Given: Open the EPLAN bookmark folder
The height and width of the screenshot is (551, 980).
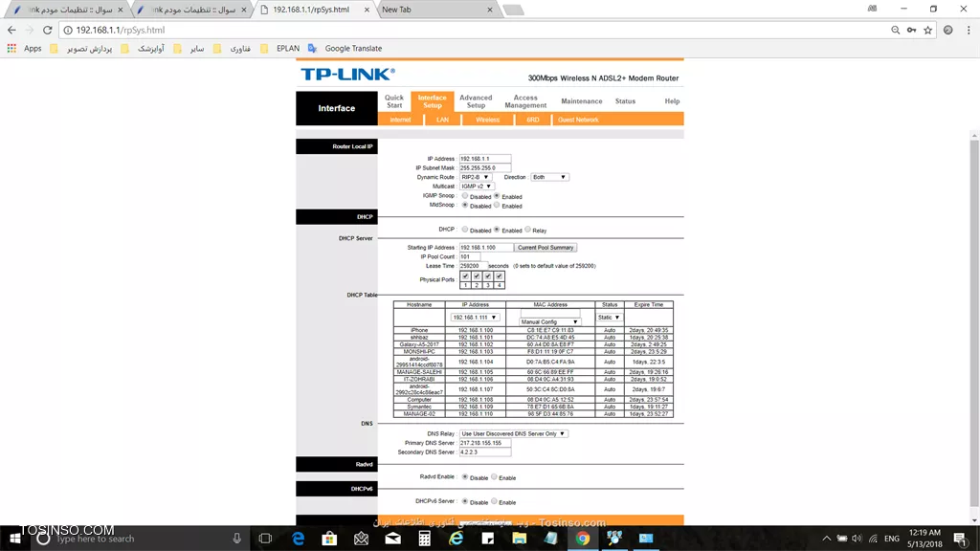Looking at the screenshot, I should tap(280, 48).
